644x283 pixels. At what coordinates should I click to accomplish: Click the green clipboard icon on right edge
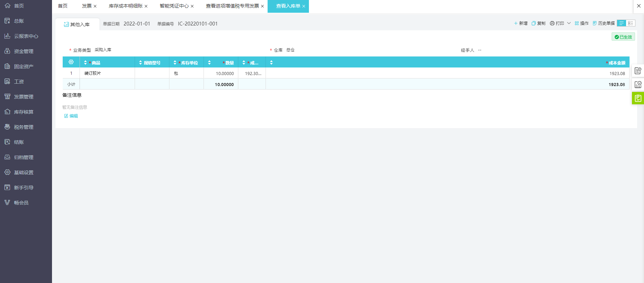click(638, 98)
